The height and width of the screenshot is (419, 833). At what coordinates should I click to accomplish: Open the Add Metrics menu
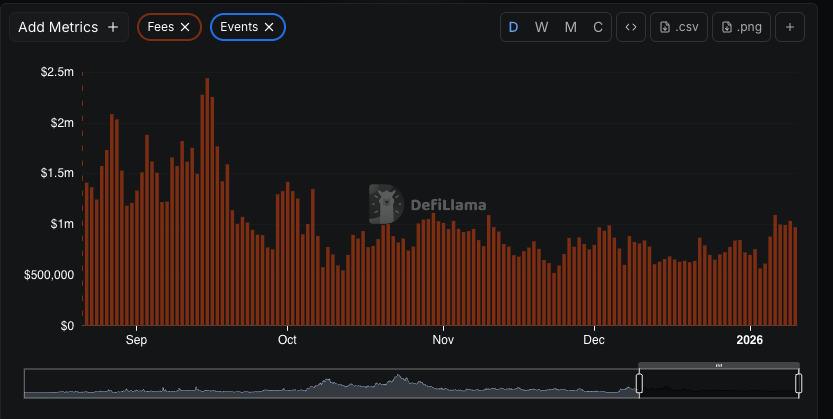click(x=69, y=27)
